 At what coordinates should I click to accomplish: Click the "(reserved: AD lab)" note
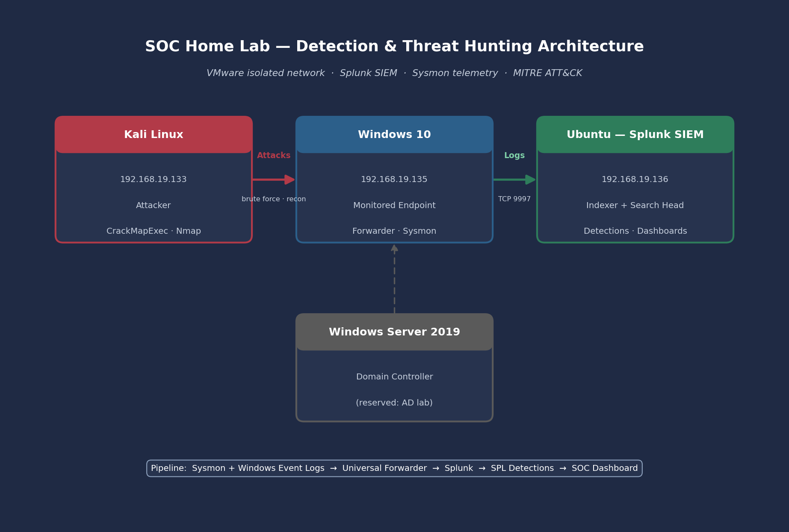tap(394, 403)
